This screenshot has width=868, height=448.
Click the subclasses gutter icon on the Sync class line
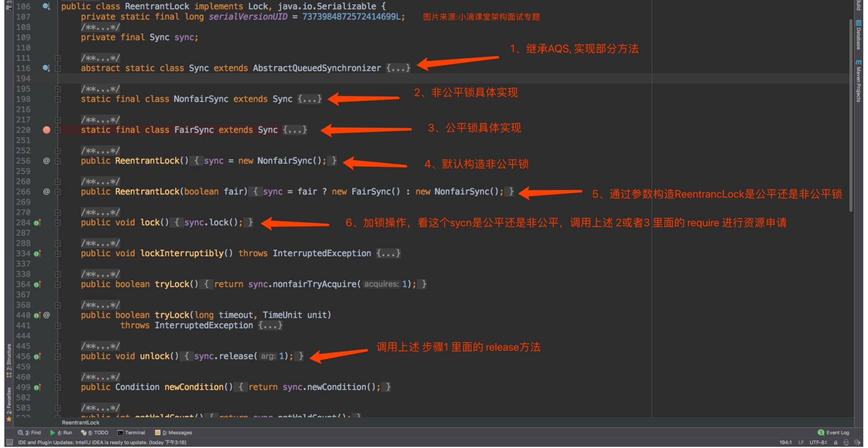tap(46, 68)
